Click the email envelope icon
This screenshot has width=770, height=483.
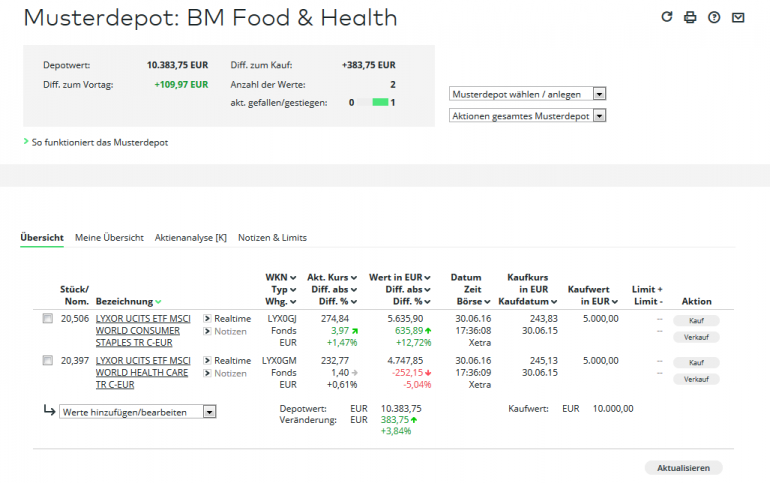738,18
